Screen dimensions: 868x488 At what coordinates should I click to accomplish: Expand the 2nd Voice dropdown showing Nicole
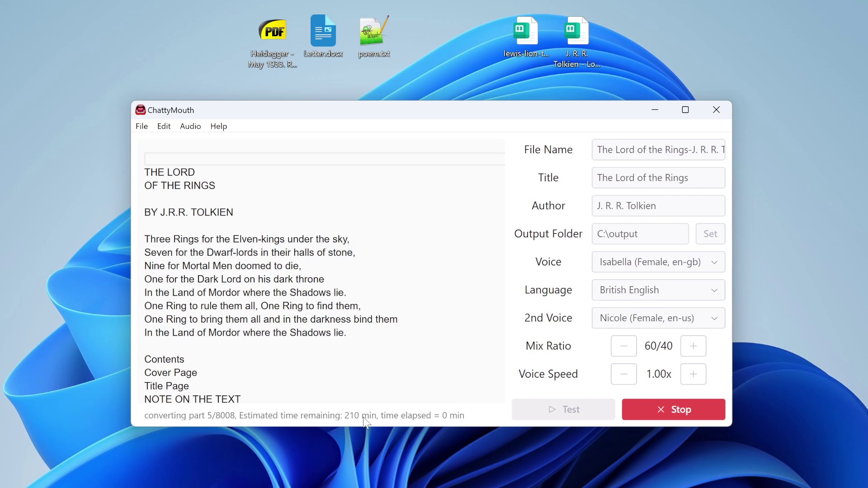click(658, 318)
